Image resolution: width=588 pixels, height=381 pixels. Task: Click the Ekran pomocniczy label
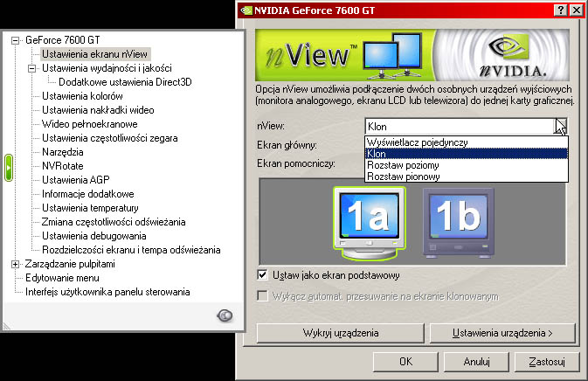(x=296, y=164)
